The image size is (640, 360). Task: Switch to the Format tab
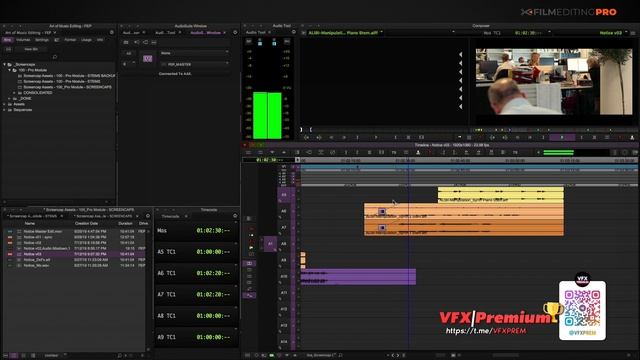tap(70, 40)
